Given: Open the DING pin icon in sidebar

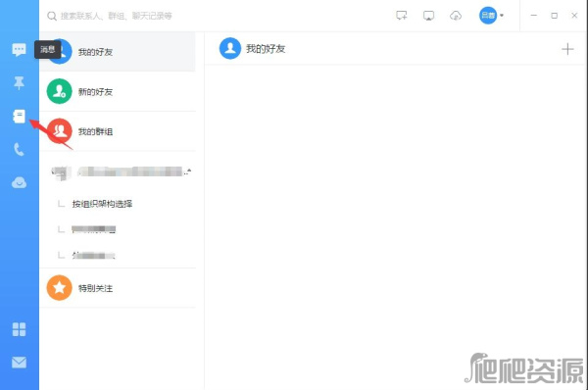Looking at the screenshot, I should 19,83.
